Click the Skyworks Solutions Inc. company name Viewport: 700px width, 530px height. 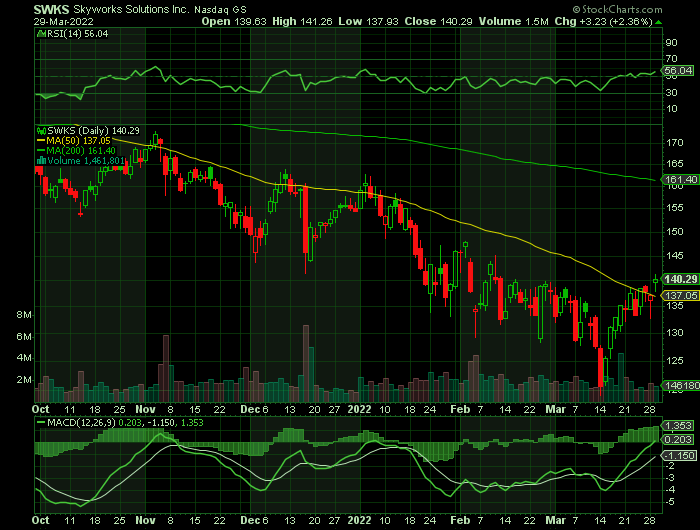tap(131, 9)
